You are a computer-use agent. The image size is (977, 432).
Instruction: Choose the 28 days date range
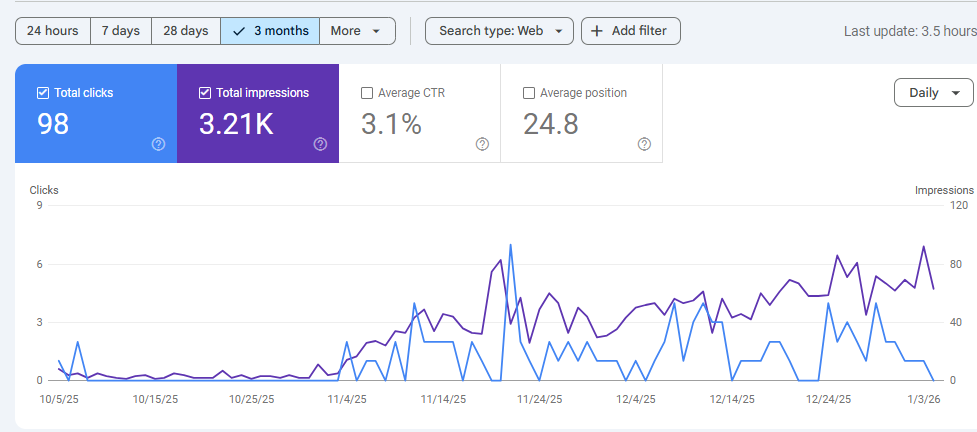185,31
